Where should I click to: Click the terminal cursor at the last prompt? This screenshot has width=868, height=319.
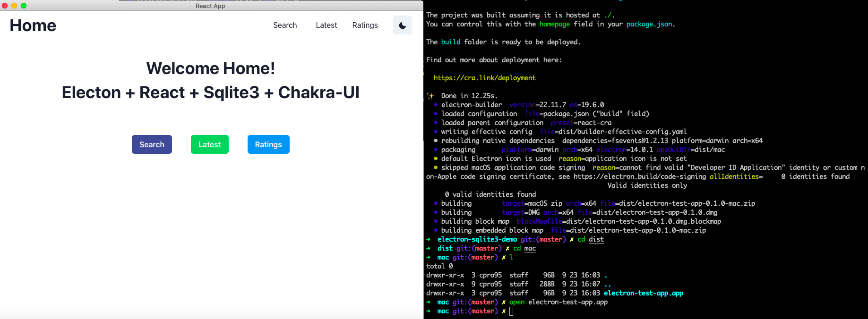click(x=511, y=311)
